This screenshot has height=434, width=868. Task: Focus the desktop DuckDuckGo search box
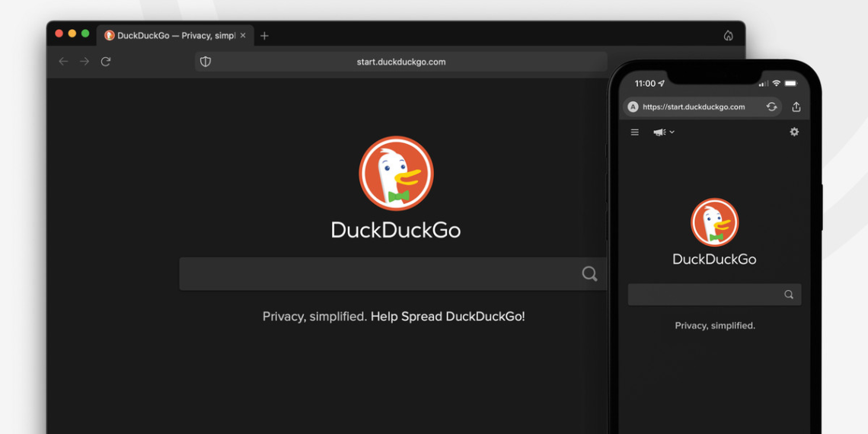click(393, 273)
